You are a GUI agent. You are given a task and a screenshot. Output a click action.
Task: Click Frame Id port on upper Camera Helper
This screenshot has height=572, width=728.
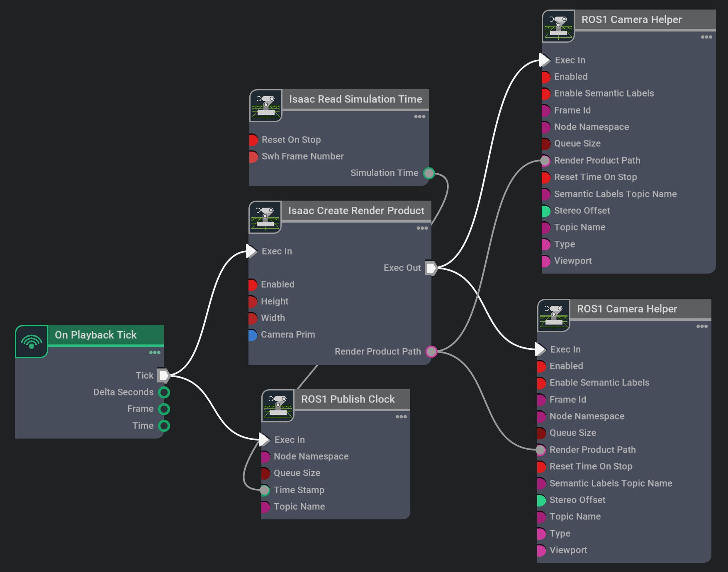(x=546, y=111)
